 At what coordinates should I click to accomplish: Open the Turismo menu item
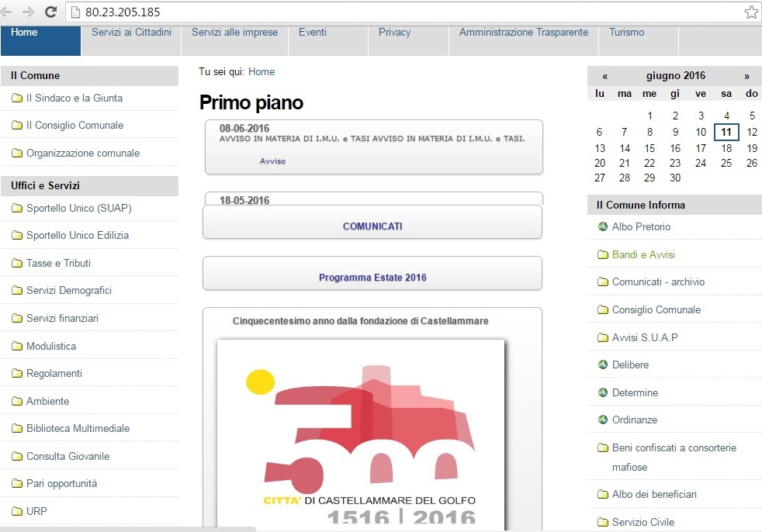[626, 33]
